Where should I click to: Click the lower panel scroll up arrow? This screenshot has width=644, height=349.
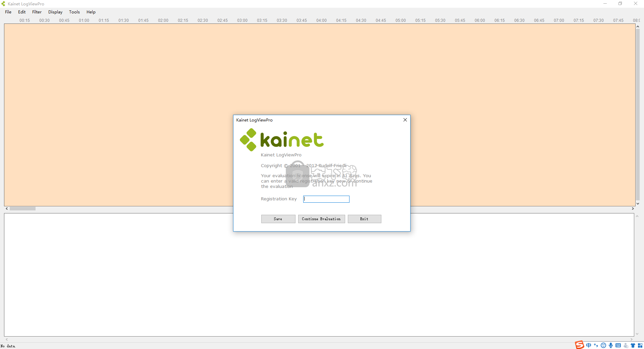coord(637,216)
